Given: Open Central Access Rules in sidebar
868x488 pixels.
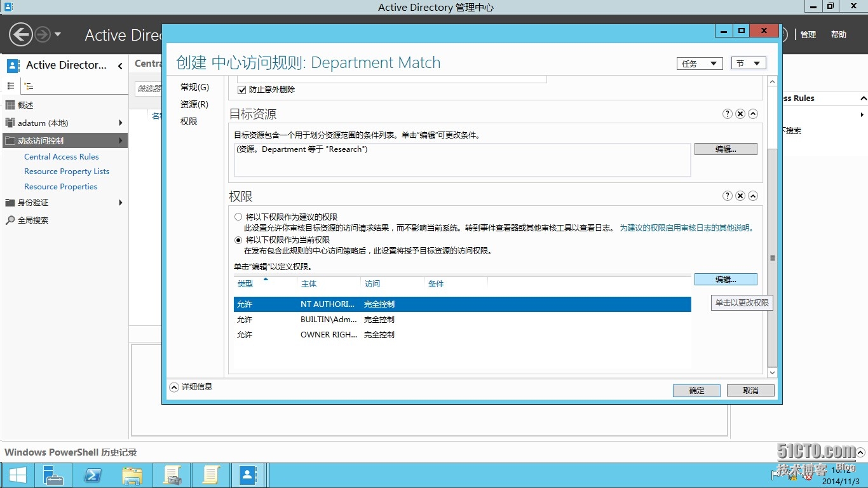Looking at the screenshot, I should click(x=62, y=156).
